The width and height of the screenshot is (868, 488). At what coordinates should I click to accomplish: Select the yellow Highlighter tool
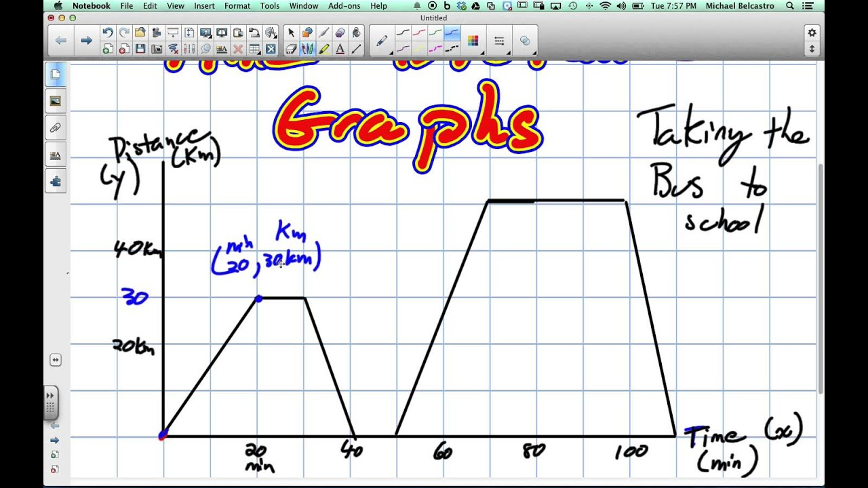[323, 49]
